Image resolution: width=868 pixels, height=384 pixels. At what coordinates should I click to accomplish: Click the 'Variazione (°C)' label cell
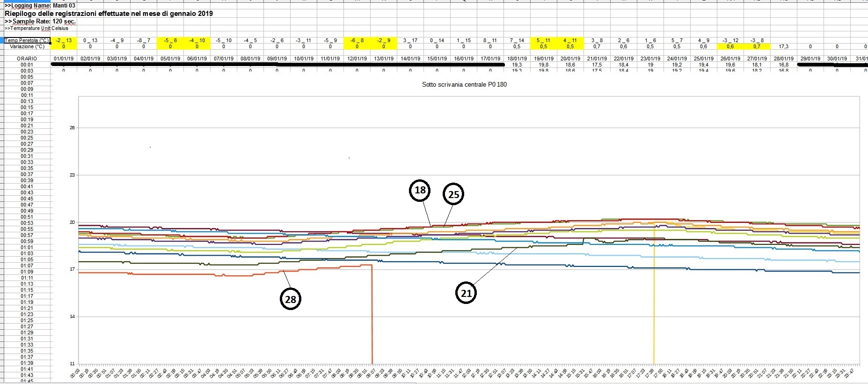(27, 46)
